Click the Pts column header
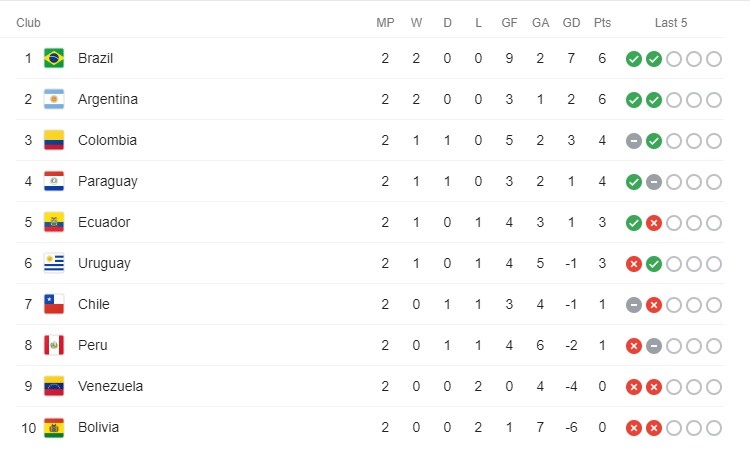Screen dimensions: 750x463 602,22
